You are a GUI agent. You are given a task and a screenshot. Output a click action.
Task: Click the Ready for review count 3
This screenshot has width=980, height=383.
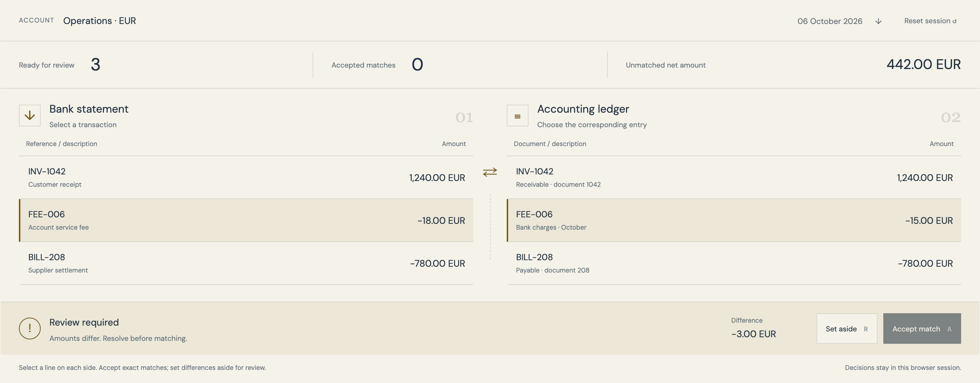pos(96,65)
